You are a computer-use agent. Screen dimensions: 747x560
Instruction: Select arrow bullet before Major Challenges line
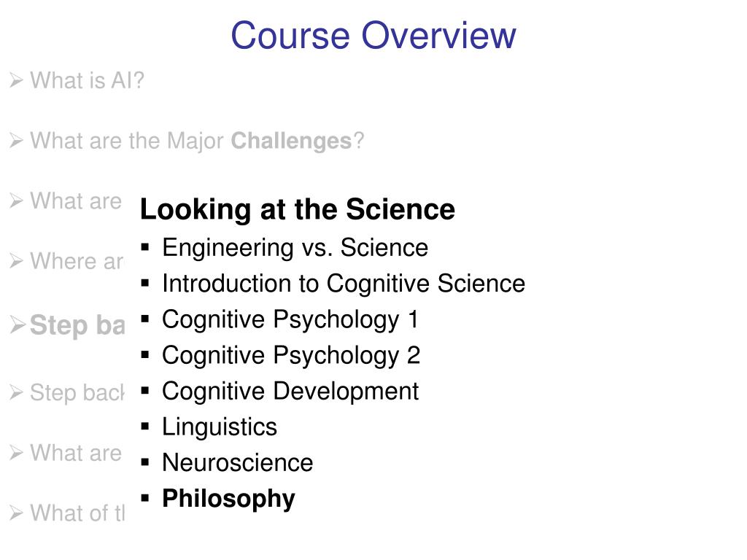(16, 141)
